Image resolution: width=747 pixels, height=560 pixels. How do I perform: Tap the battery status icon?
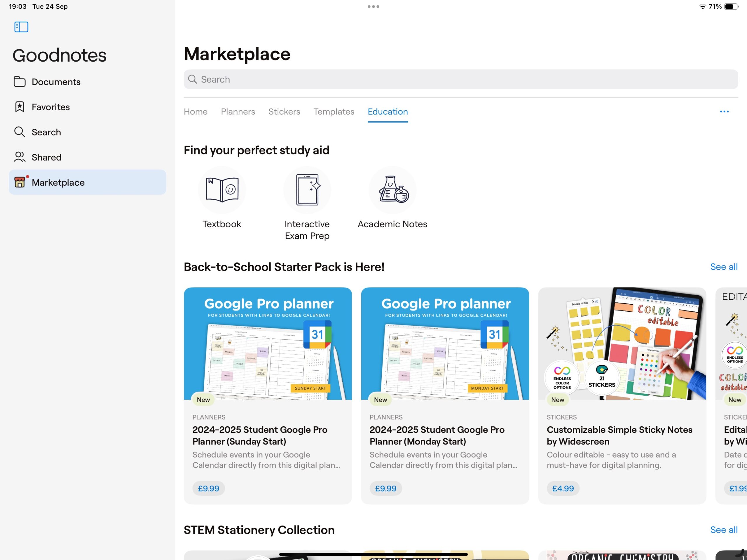click(732, 6)
